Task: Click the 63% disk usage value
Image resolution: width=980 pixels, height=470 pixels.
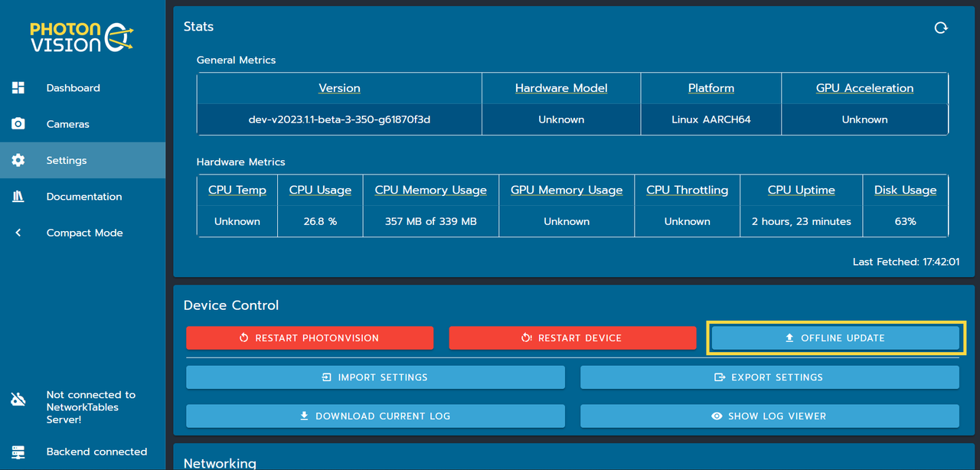Action: 906,221
